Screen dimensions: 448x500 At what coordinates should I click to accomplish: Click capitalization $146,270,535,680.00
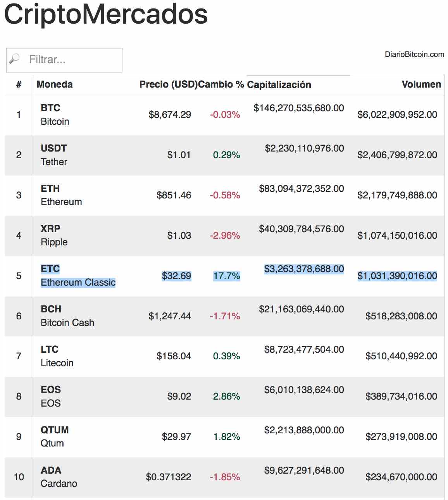click(x=299, y=108)
